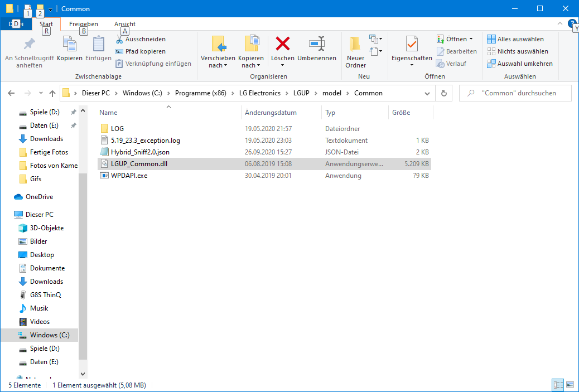Click the back navigation arrow
Viewport: 579px width, 392px height.
click(11, 93)
